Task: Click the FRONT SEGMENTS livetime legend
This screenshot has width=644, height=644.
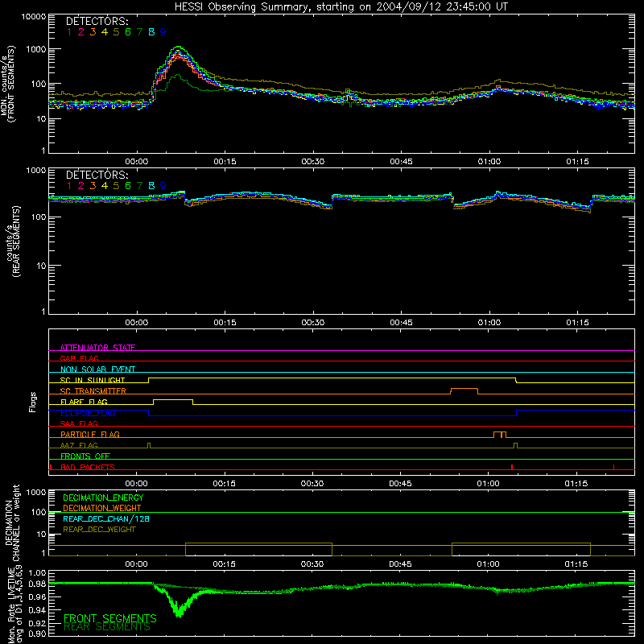Action: [x=110, y=618]
